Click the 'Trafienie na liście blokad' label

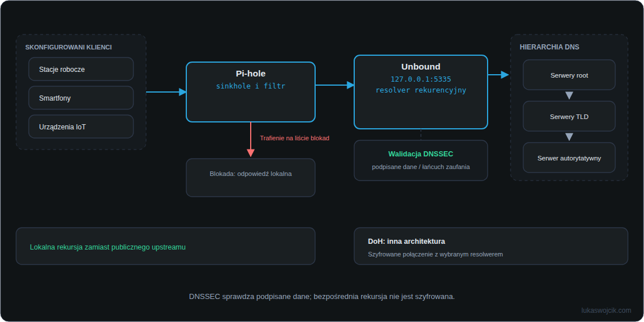[294, 138]
